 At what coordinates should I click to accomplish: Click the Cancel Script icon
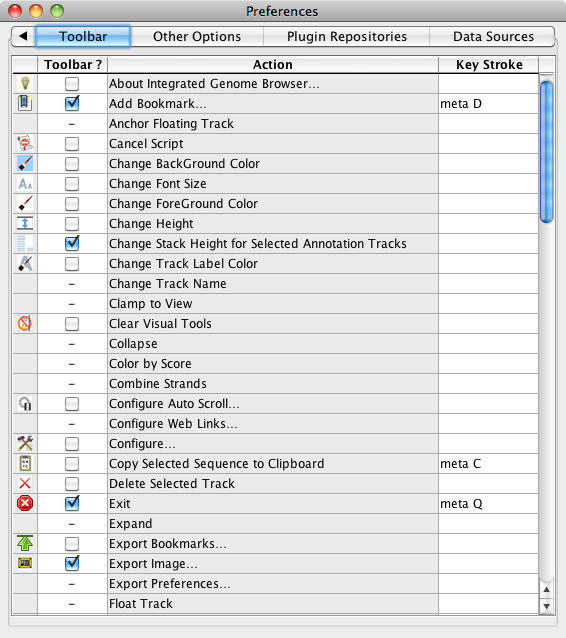coord(25,143)
